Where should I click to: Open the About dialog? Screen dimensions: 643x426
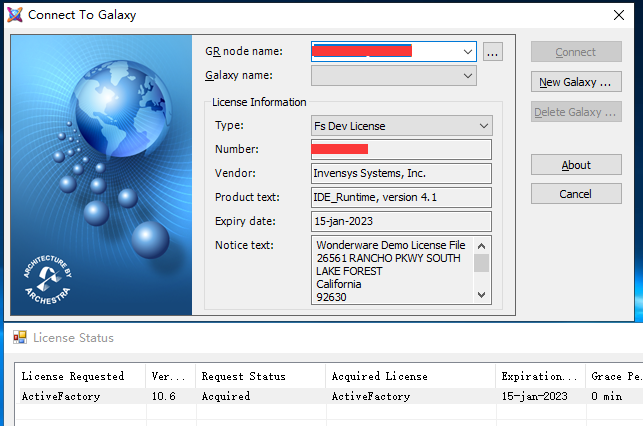point(576,165)
